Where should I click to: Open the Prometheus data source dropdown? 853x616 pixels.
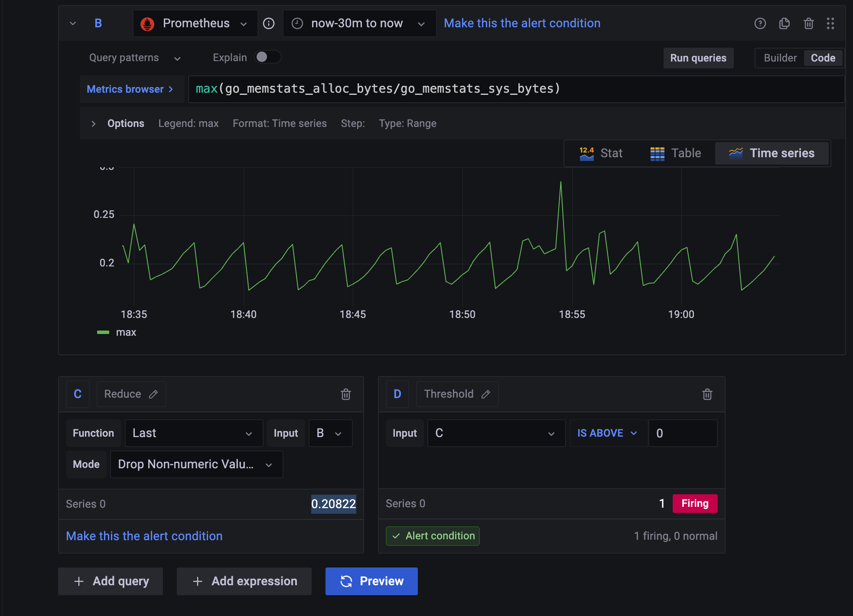point(195,23)
